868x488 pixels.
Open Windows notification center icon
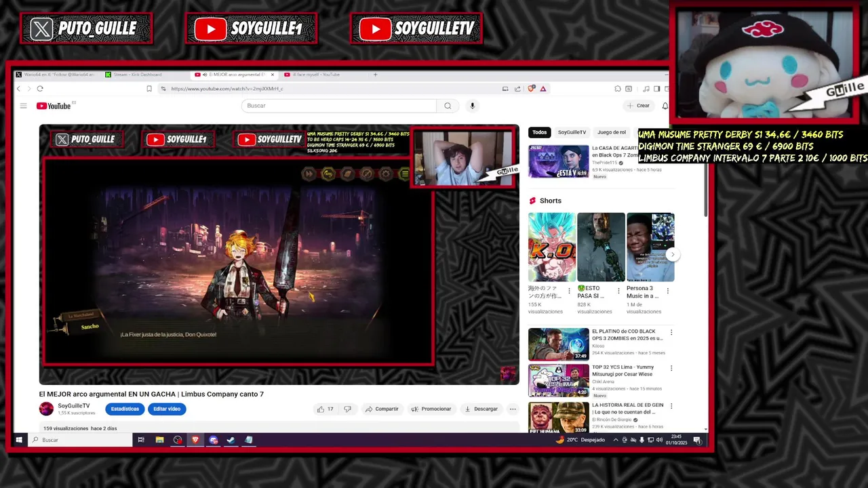click(696, 440)
